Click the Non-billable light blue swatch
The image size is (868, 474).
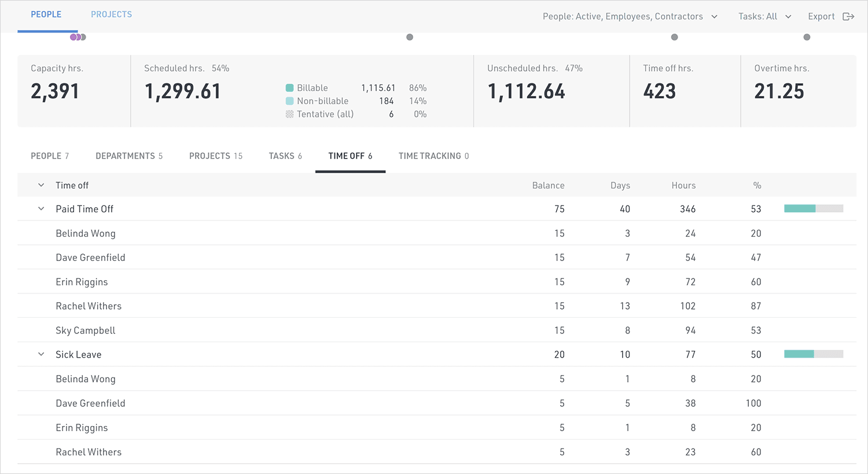pos(289,101)
